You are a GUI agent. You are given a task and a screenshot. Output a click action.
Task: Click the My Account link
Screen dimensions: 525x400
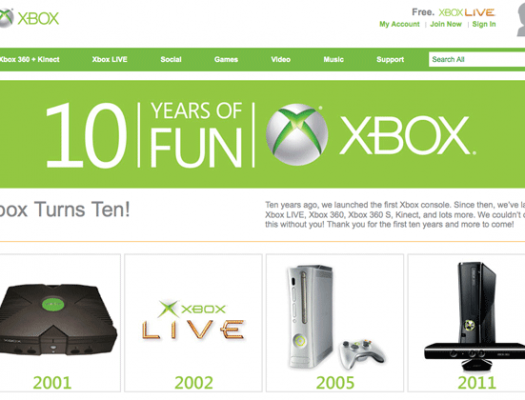[x=399, y=24]
